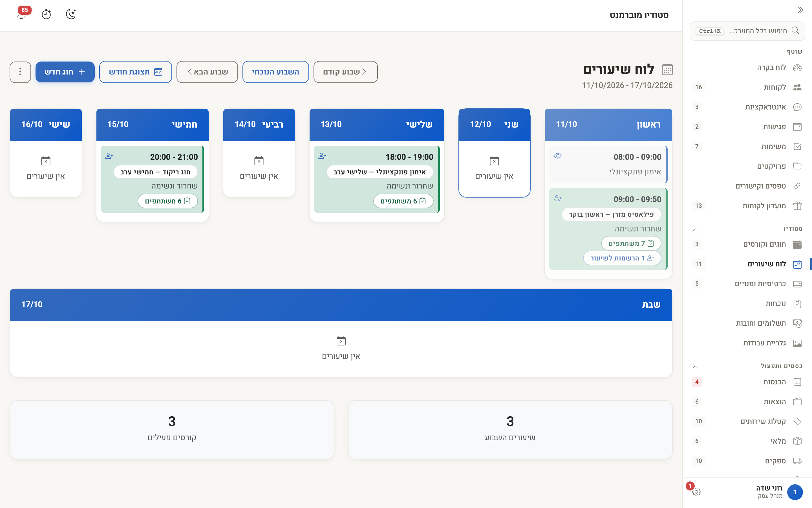Collapse the סטודיו sidebar section

click(x=695, y=229)
